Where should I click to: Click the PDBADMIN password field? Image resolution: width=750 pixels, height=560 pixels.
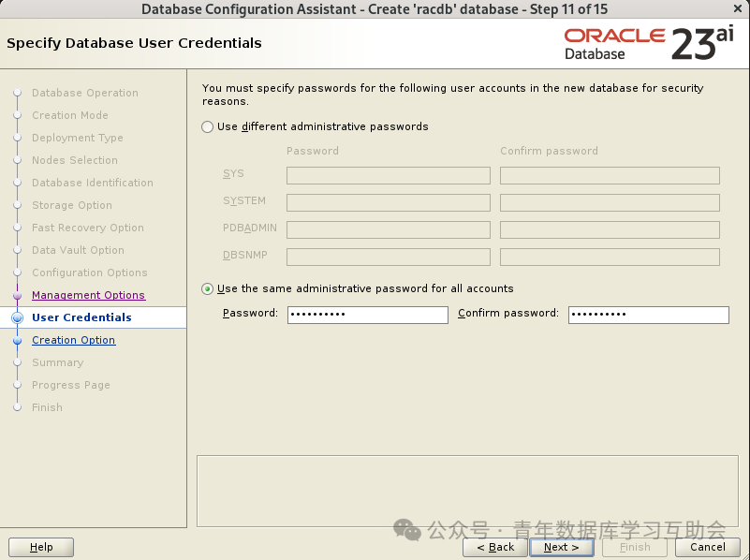coord(389,229)
